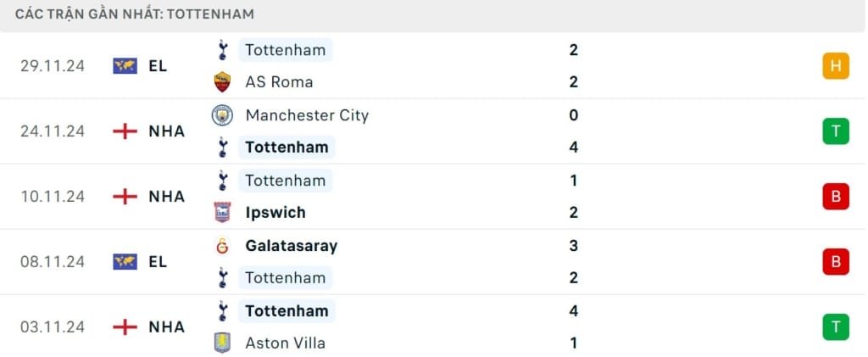This screenshot has height=357, width=868.
Task: Click the red B badge for Ipswich match
Action: tap(835, 197)
